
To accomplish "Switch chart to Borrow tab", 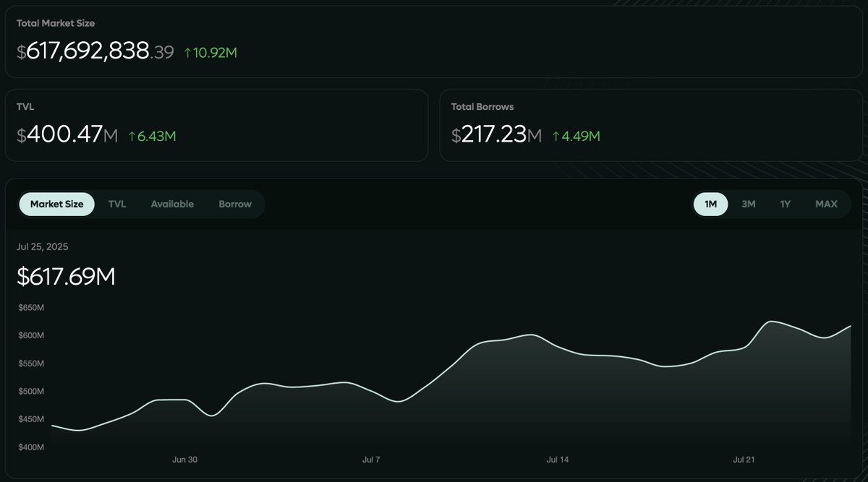I will pyautogui.click(x=235, y=204).
